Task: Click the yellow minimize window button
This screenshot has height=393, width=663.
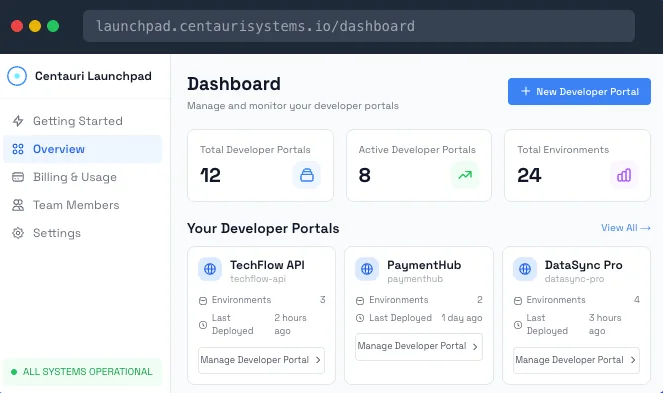Action: 35,26
